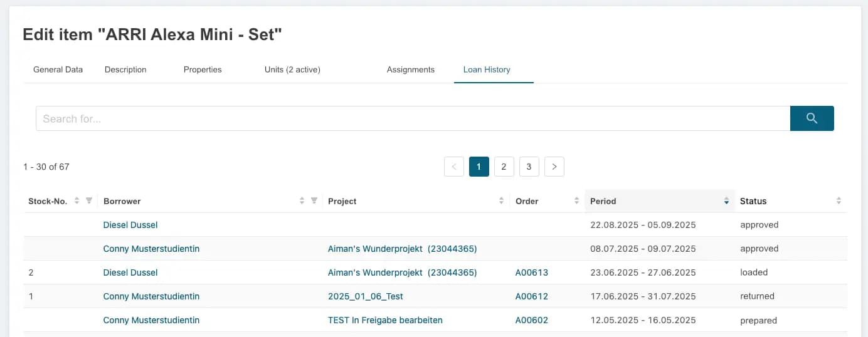Open borrower Diesel Dussel in first row

click(130, 225)
